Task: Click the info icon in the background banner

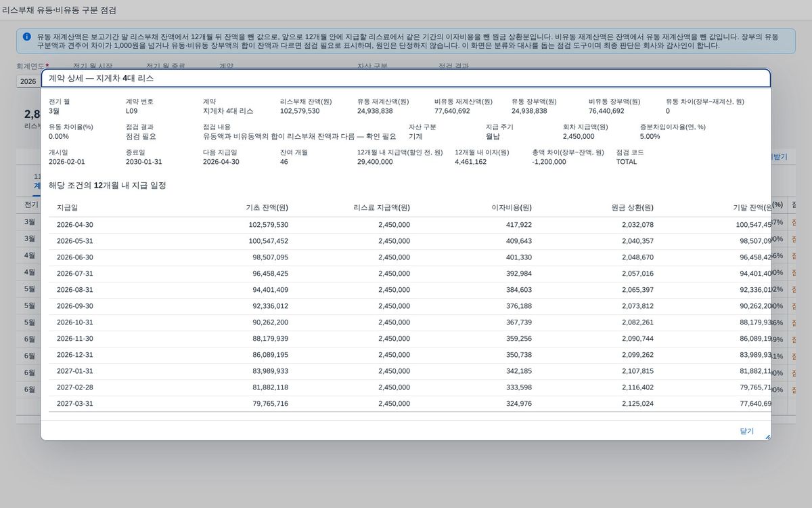Action: coord(26,37)
